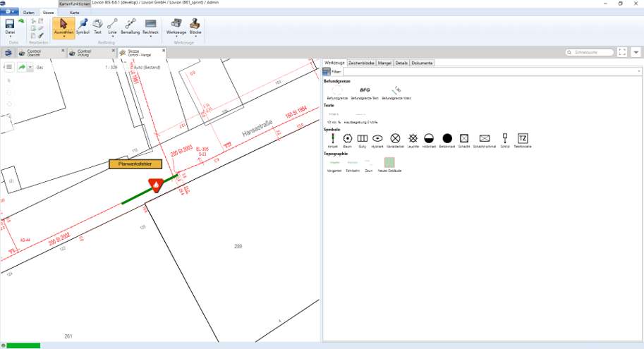Select the Symbol pin tool in ribbon
644x349 pixels.
83,26
